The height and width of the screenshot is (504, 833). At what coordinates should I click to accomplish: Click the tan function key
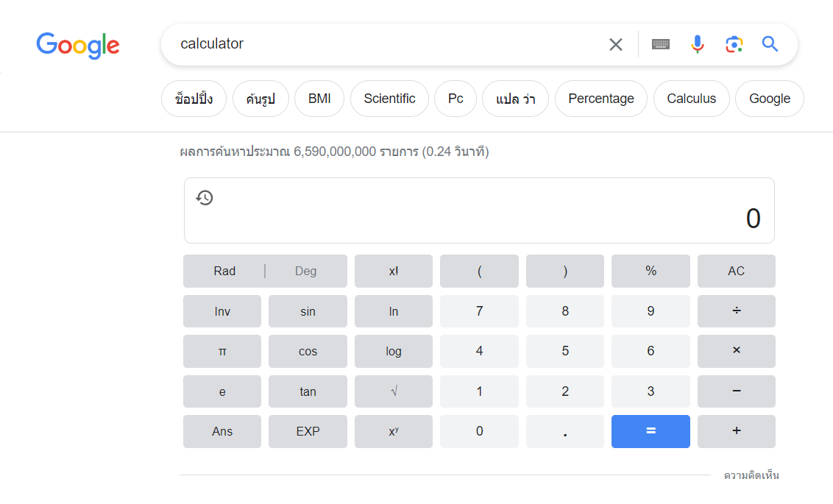point(308,391)
